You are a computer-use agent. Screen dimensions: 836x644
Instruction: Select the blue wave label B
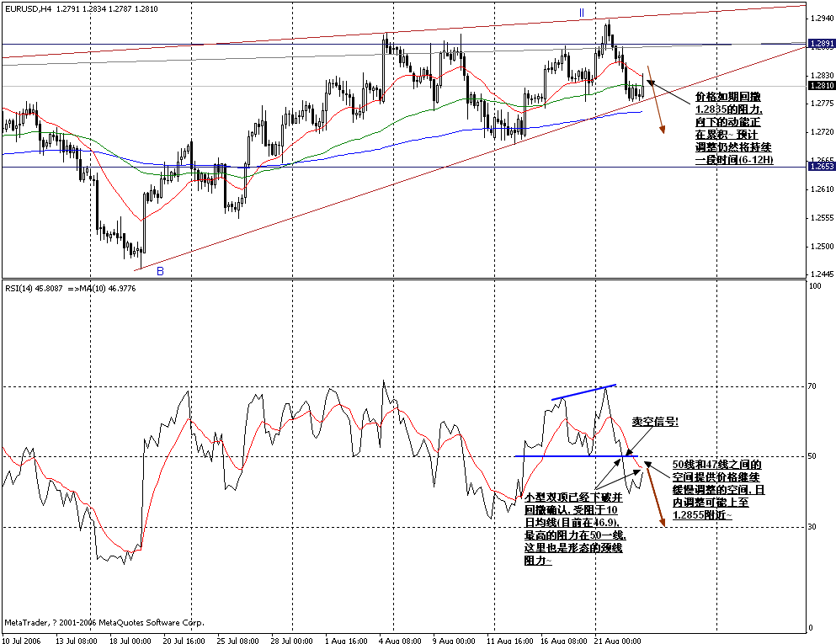(x=160, y=271)
